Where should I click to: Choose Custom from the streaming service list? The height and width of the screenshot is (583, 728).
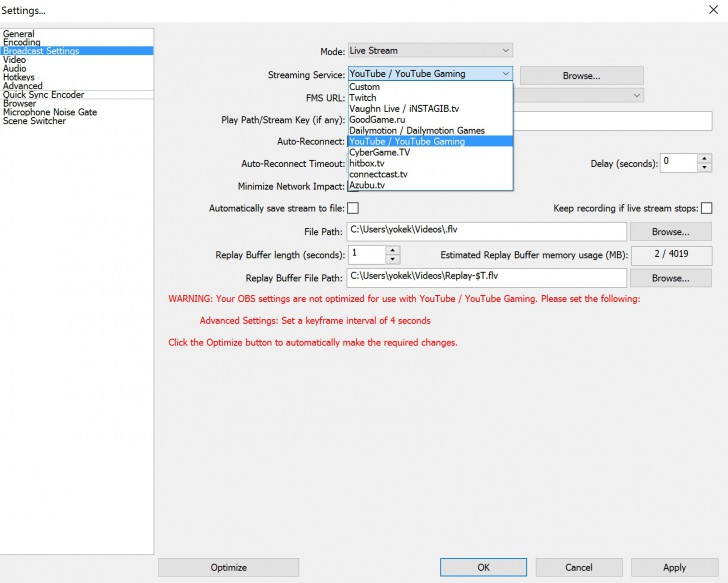[x=430, y=87]
